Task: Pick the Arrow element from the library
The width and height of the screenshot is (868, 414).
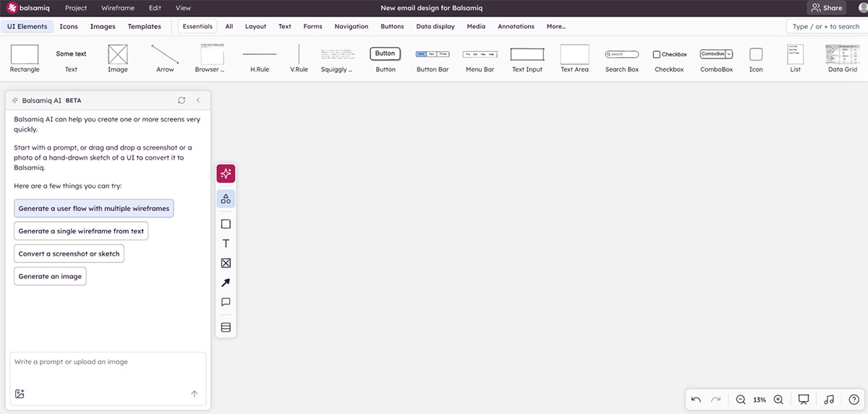Action: click(165, 58)
